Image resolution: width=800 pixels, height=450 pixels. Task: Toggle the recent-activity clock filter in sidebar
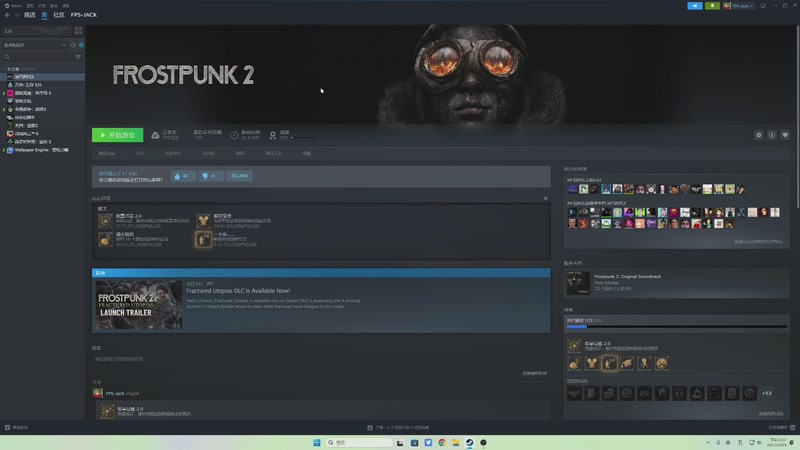pyautogui.click(x=73, y=45)
